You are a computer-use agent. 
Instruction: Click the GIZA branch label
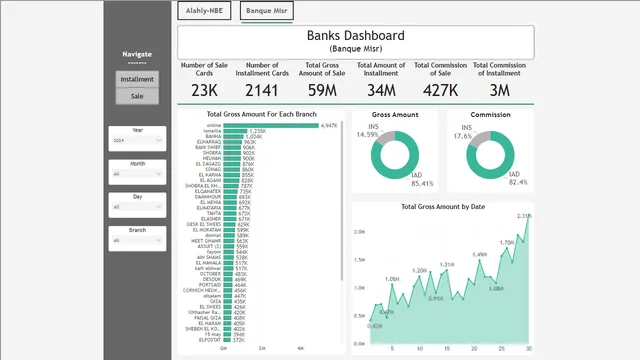point(216,302)
